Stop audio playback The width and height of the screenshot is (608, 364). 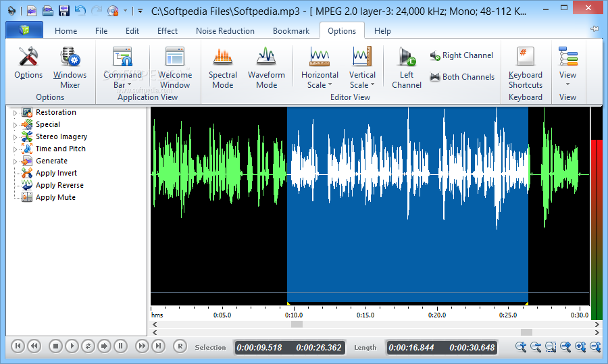click(x=55, y=346)
